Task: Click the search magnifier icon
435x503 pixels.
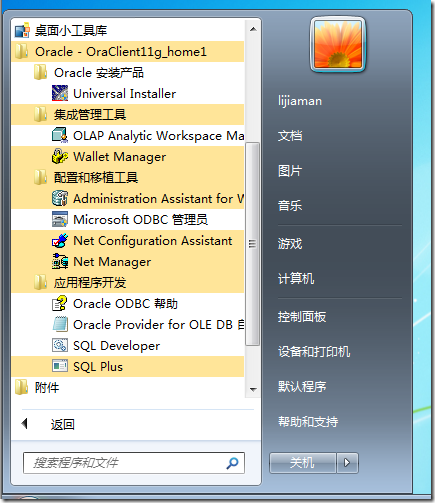Action: coord(232,463)
